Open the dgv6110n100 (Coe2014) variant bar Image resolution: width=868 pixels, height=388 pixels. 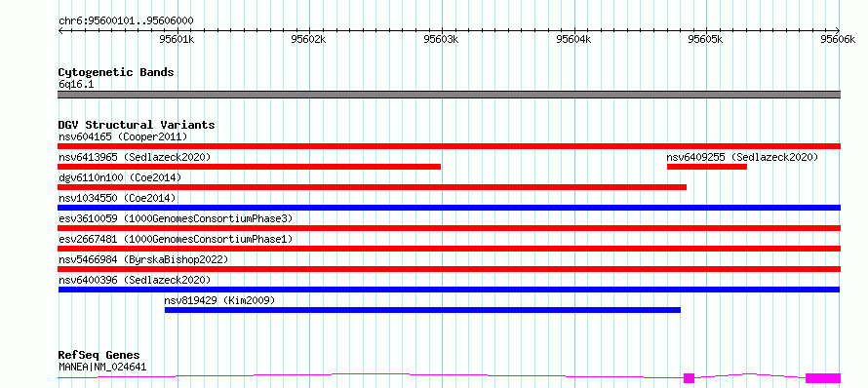(x=372, y=187)
